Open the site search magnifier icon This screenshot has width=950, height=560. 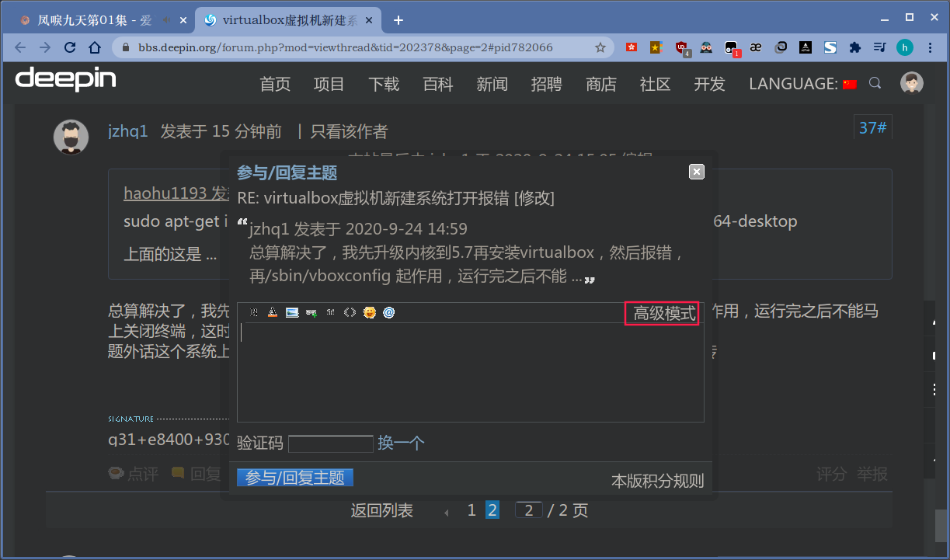point(875,83)
